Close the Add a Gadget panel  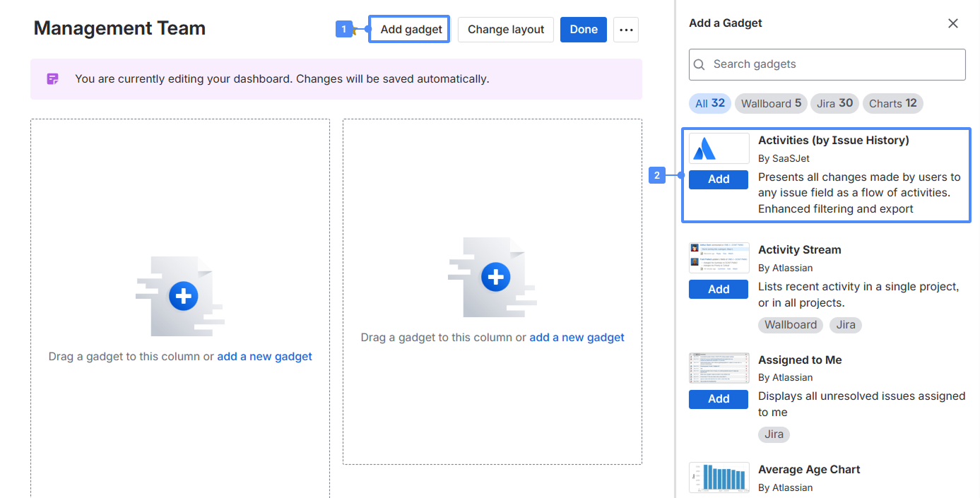pyautogui.click(x=952, y=23)
